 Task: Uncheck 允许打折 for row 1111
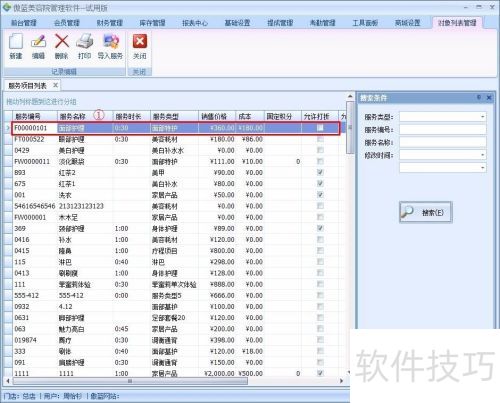[320, 373]
